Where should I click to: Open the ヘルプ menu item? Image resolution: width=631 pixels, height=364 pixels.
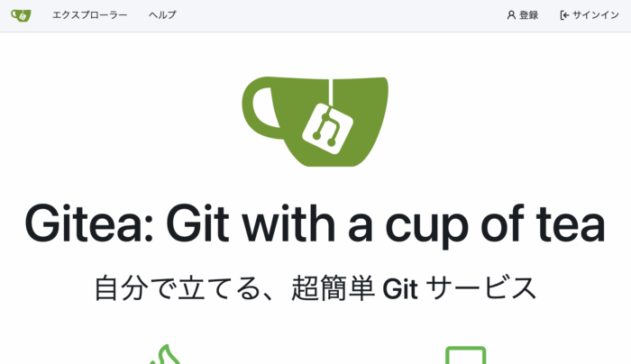pos(162,15)
